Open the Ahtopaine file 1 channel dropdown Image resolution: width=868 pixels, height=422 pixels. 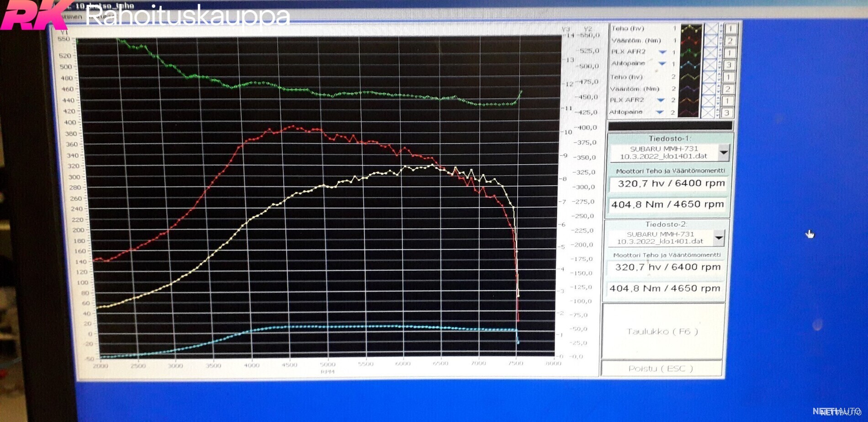tap(662, 64)
